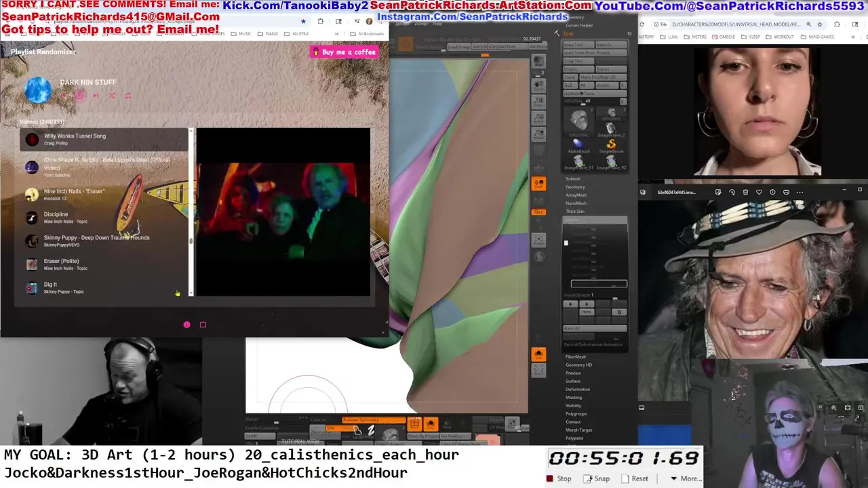Click Save As in ZBrush Tool palette
The image size is (868, 488).
pos(611,45)
